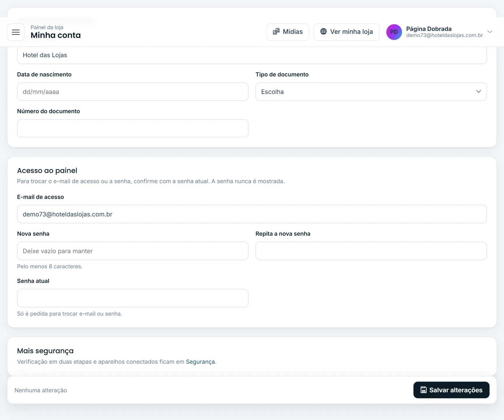Expand the Página Dobrada account chevron

click(490, 32)
